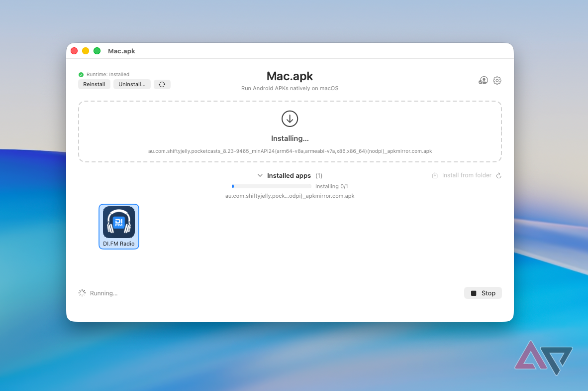Screen dimensions: 588x391
Task: Click the green Runtime: Installed check icon
Action: pos(81,74)
